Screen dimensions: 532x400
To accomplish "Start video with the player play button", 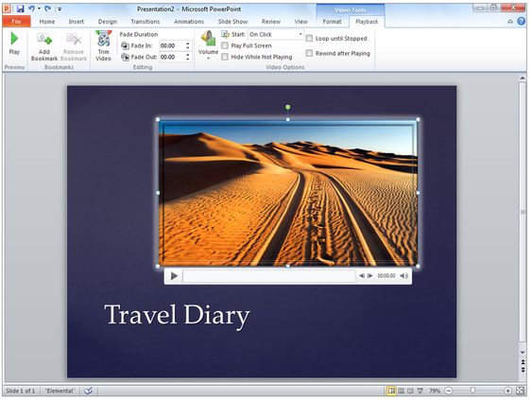I will pos(174,276).
